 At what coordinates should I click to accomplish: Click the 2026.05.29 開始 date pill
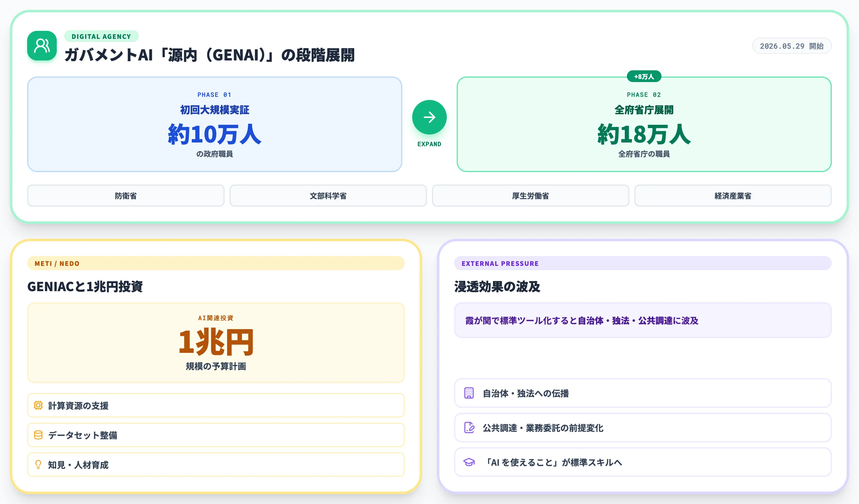pos(791,46)
